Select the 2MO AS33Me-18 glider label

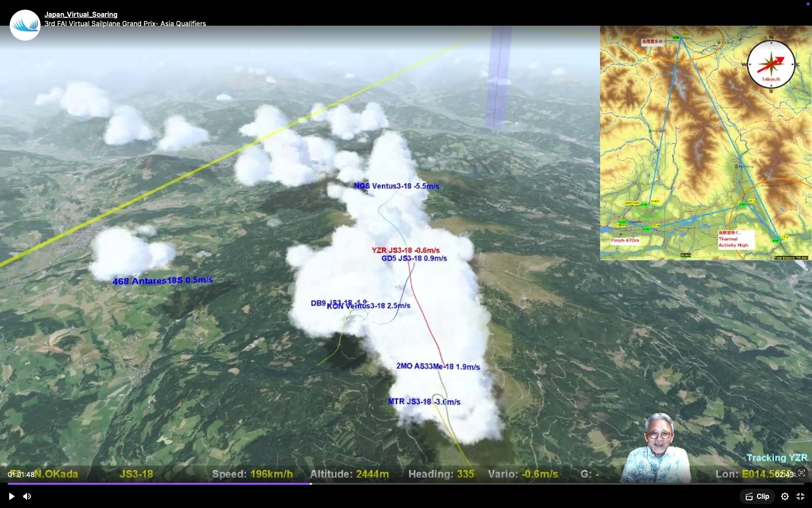pyautogui.click(x=438, y=367)
